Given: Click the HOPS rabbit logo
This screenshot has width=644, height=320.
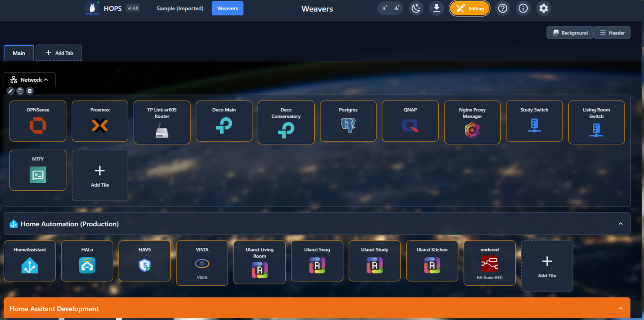Looking at the screenshot, I should click(x=92, y=8).
